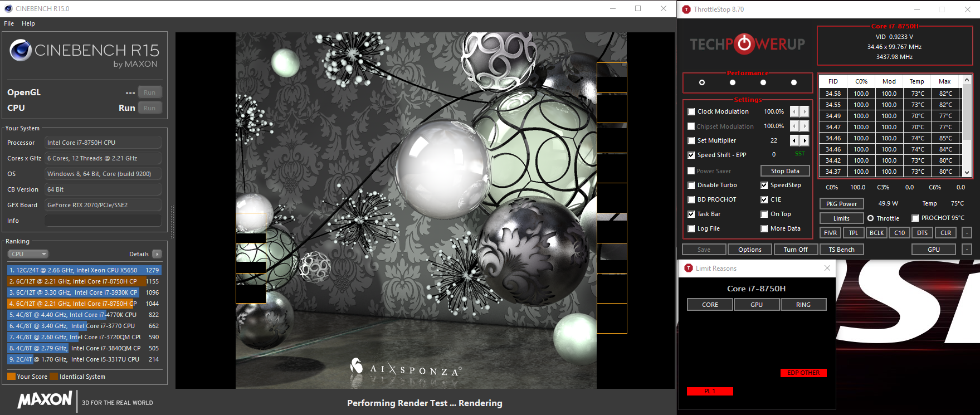Maximize the Cinebench R15 window

point(638,8)
